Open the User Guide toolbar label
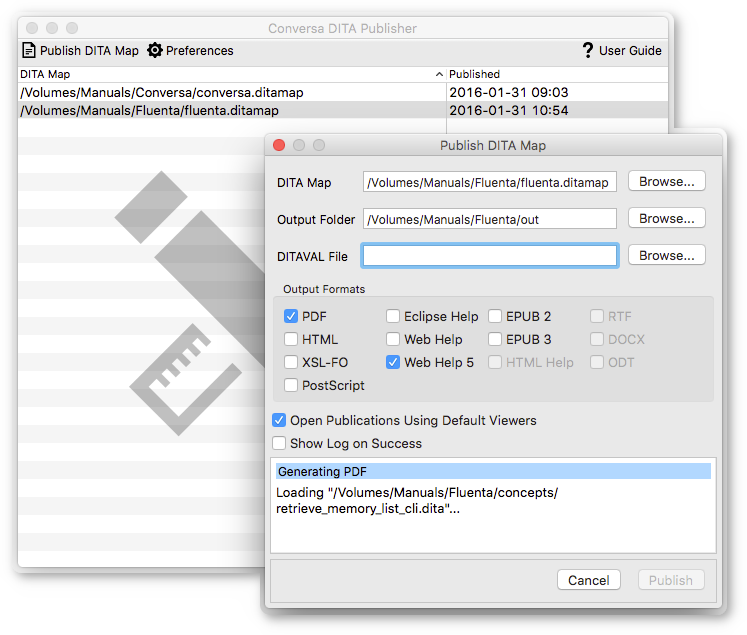The width and height of the screenshot is (747, 635). click(x=630, y=50)
